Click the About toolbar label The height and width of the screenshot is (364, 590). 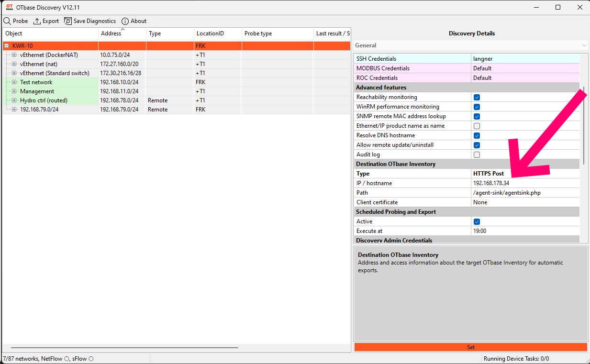tap(139, 21)
